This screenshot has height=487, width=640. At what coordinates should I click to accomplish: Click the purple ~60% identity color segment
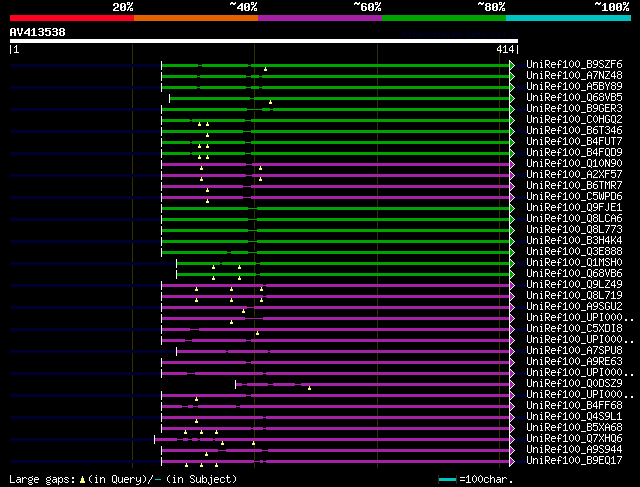320,18
